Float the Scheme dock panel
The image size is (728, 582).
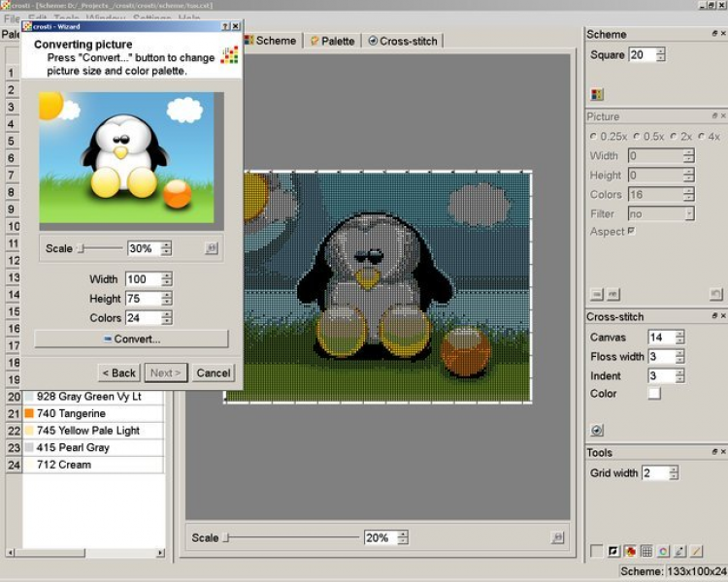(x=714, y=33)
